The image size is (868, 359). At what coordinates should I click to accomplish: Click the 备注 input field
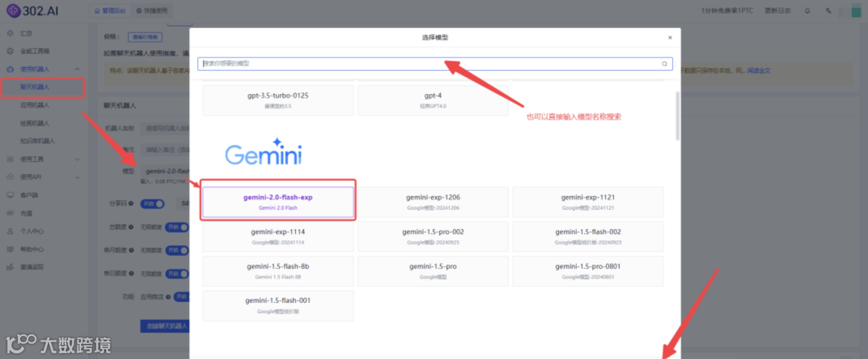point(165,150)
